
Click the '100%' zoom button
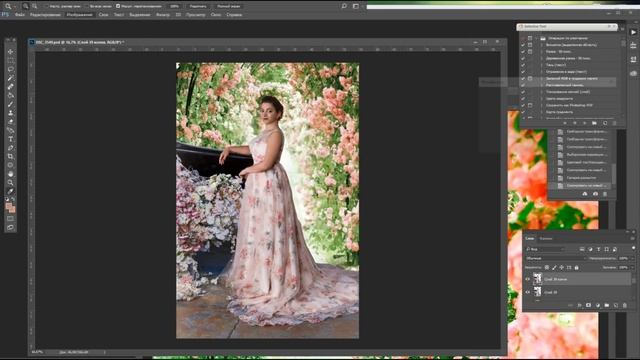pos(174,6)
